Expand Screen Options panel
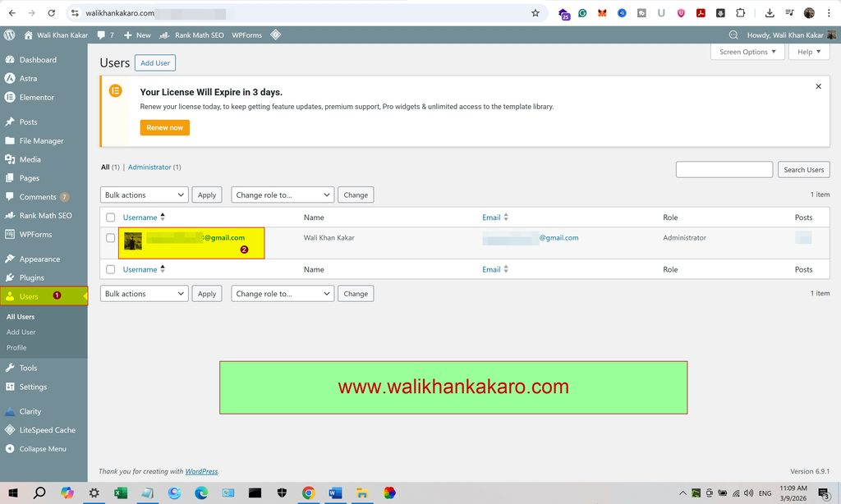 [747, 52]
